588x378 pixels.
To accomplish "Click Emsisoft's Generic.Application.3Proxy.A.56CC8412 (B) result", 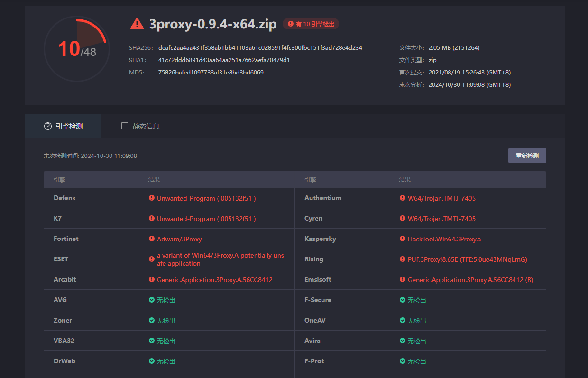I will (470, 280).
